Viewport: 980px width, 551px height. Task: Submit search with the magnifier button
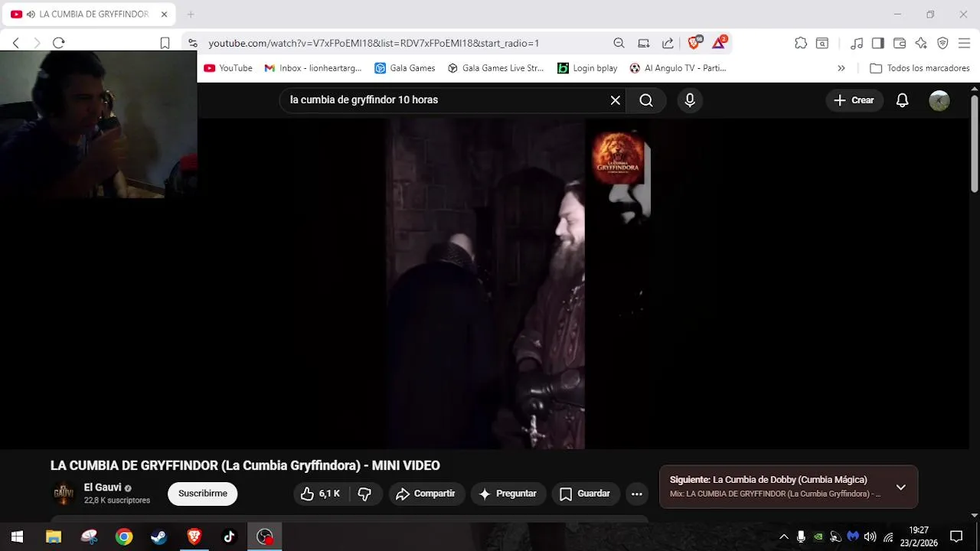(646, 100)
